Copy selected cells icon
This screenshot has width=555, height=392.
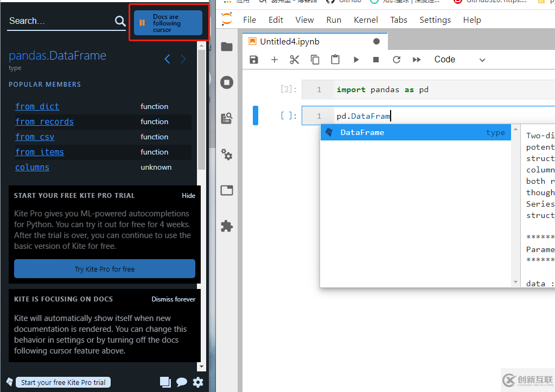pos(315,60)
